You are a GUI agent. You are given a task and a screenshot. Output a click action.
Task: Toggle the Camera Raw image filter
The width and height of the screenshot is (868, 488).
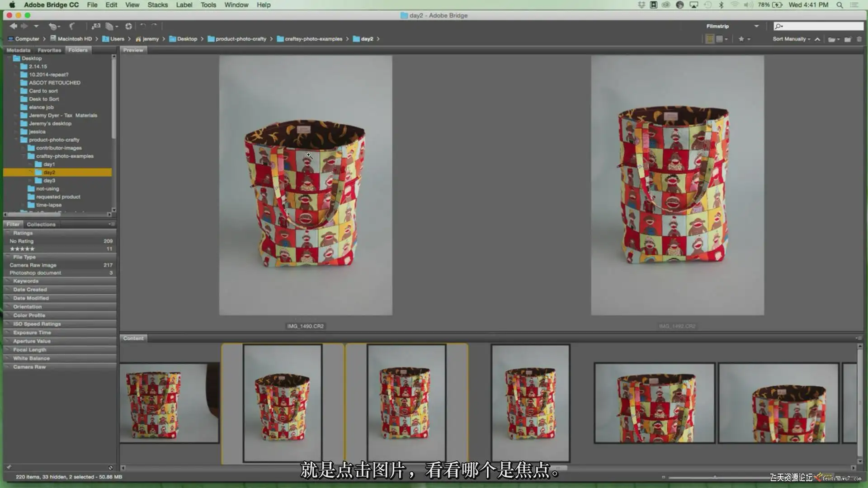33,265
